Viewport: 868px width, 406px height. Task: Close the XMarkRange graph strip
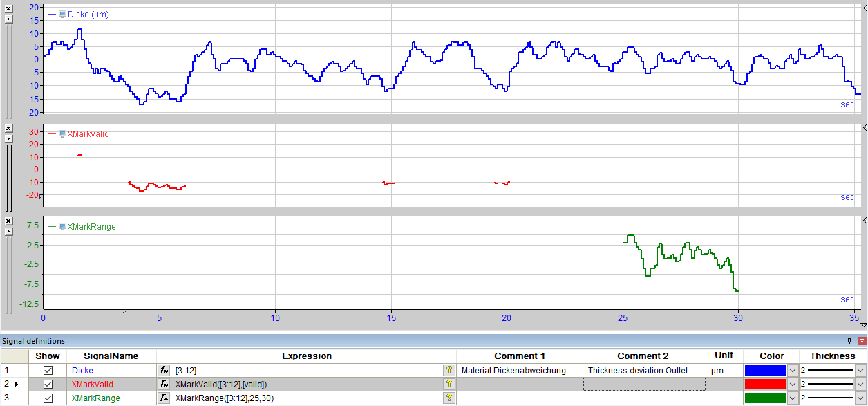[8, 221]
